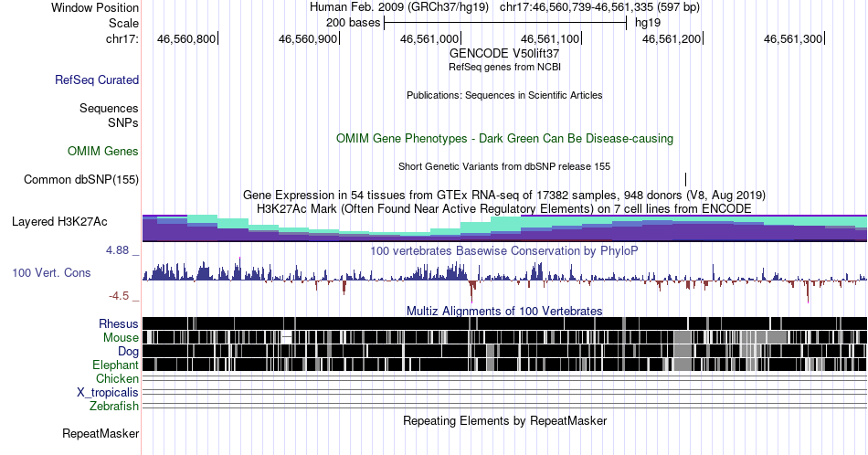
Task: Select the Chicken alignment row label
Action: pos(117,378)
